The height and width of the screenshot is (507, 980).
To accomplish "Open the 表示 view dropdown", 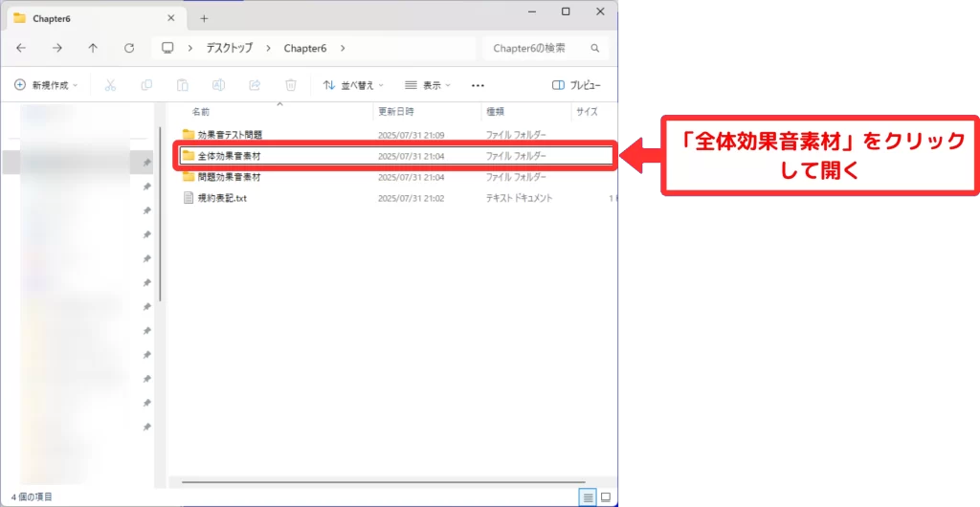I will coord(428,85).
